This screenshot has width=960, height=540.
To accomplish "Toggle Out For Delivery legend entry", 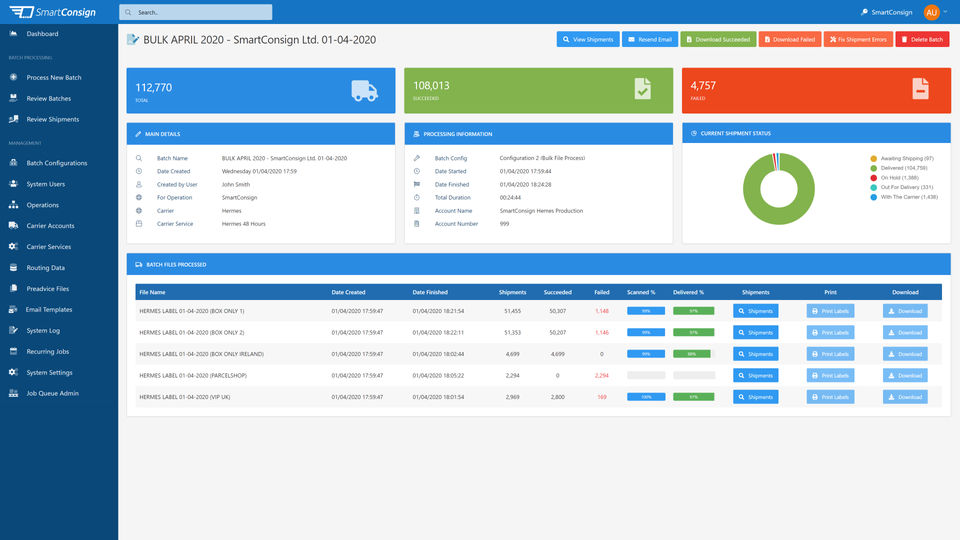I will point(902,187).
